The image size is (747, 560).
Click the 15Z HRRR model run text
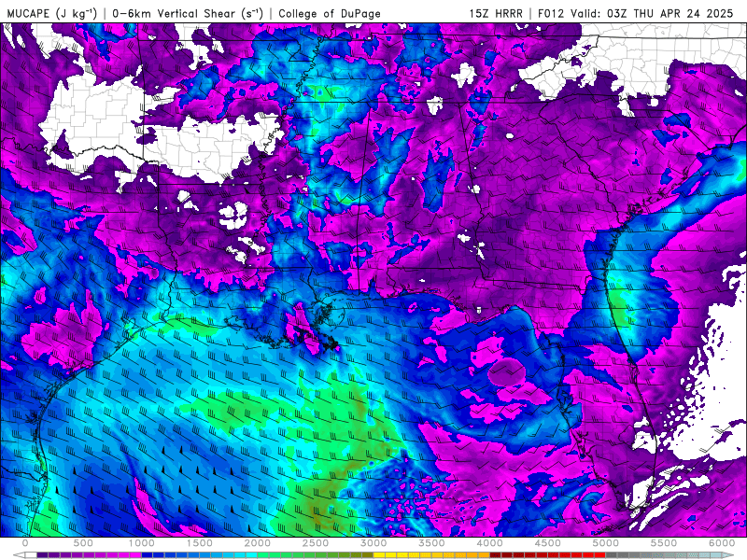click(496, 13)
